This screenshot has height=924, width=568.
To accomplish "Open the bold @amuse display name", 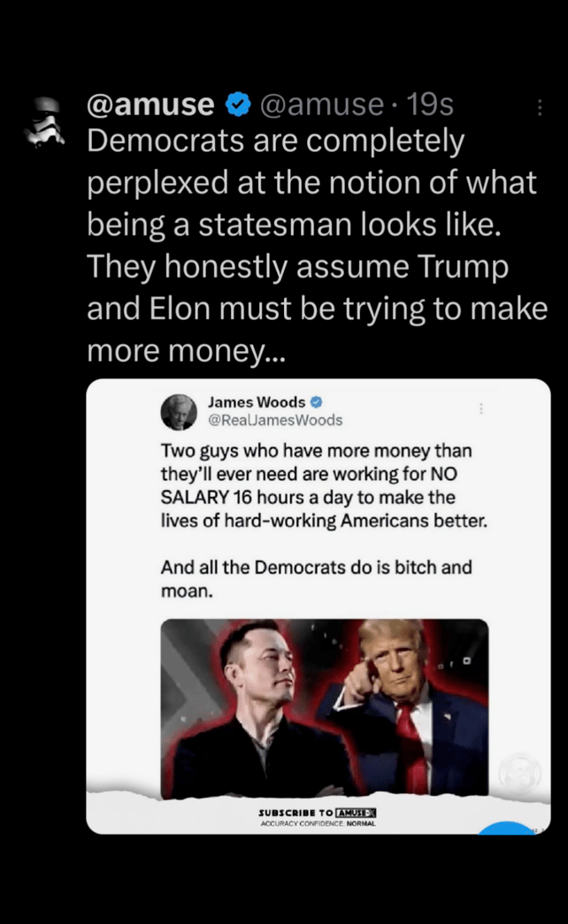I will (x=150, y=105).
